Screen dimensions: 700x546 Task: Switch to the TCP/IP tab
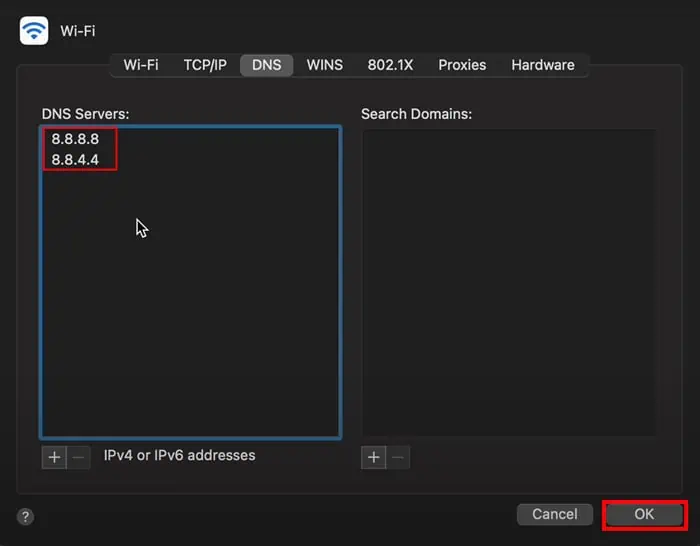[x=205, y=65]
